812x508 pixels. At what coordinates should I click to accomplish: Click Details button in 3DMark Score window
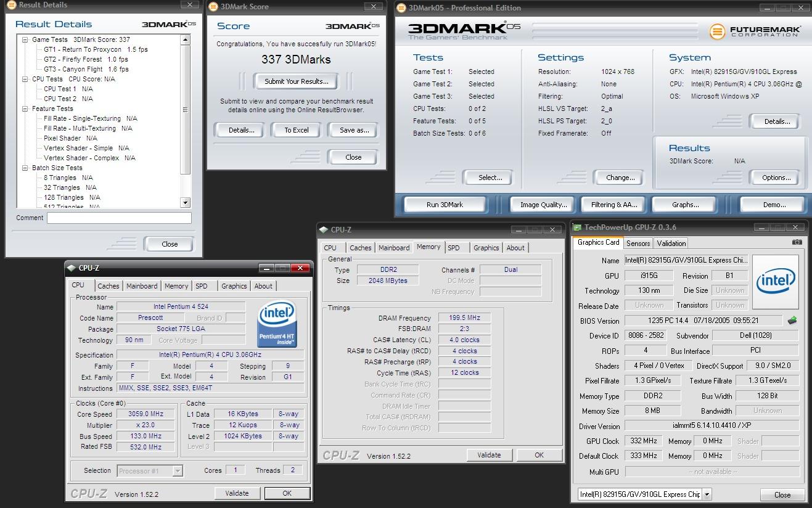[241, 130]
